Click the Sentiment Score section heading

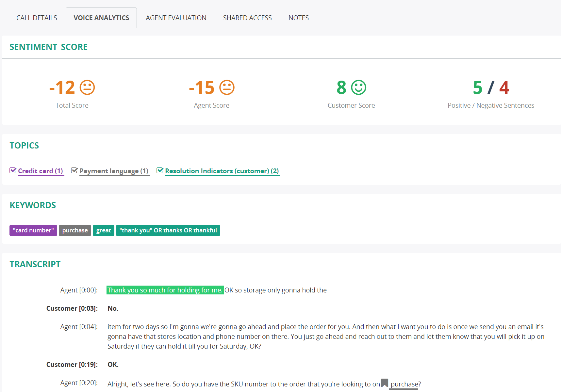click(48, 47)
